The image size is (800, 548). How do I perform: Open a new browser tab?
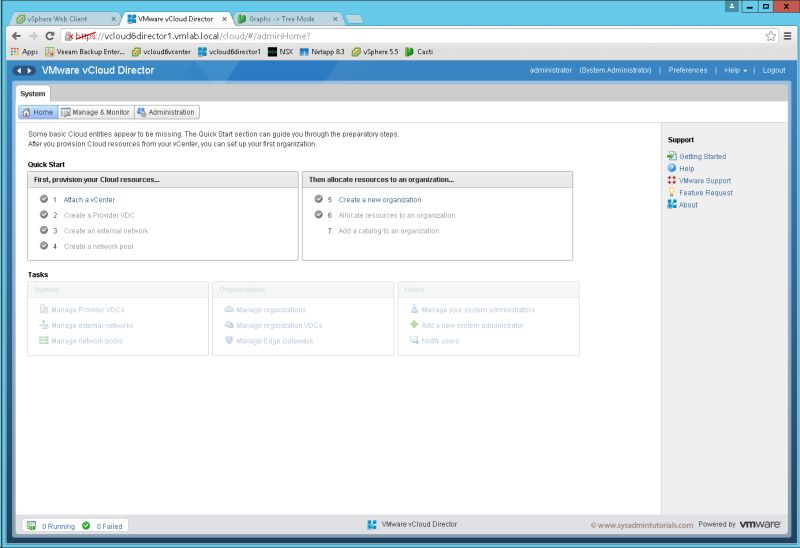pos(354,19)
